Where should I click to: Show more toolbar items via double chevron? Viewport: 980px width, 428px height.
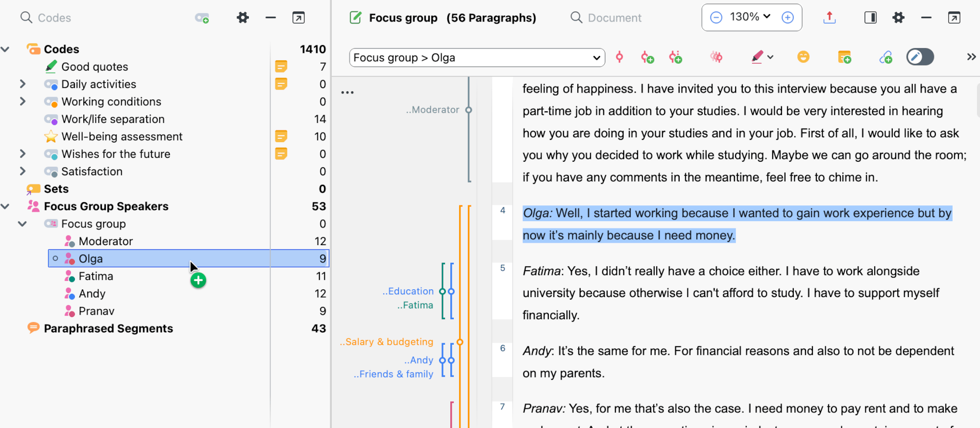click(971, 57)
